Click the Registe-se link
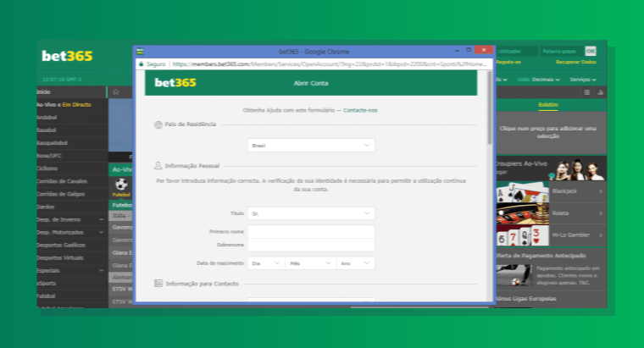Image resolution: width=644 pixels, height=348 pixels. point(508,62)
